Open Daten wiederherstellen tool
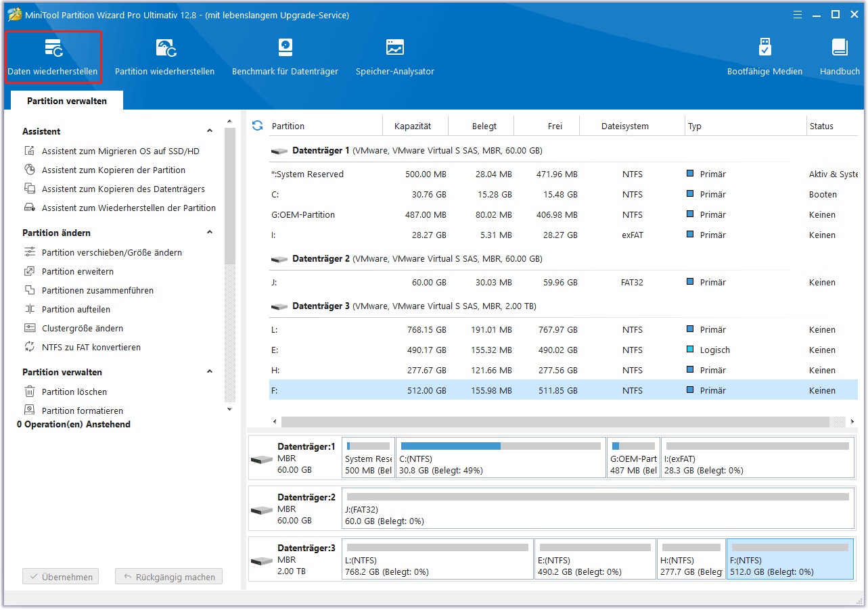This screenshot has width=868, height=610. (53, 57)
